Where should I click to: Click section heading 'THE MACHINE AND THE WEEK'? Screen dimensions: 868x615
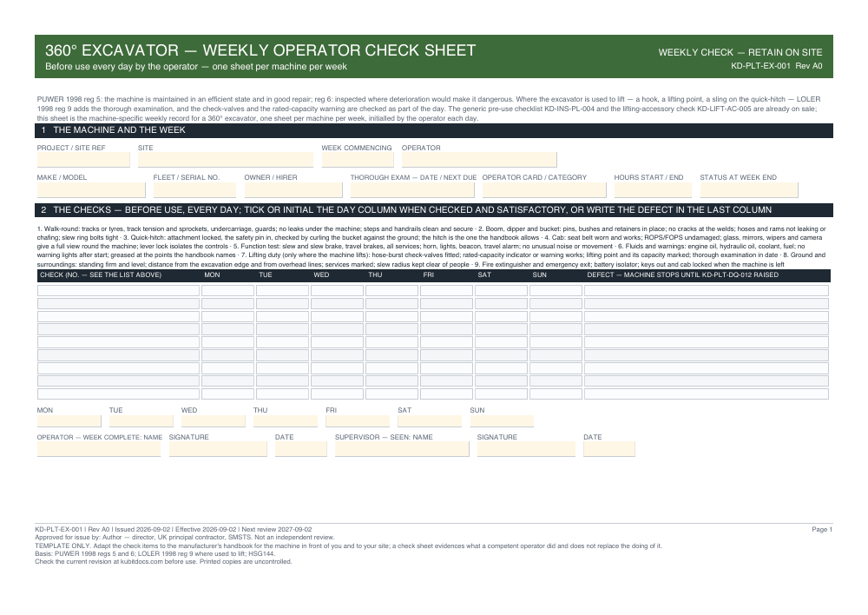coord(119,130)
